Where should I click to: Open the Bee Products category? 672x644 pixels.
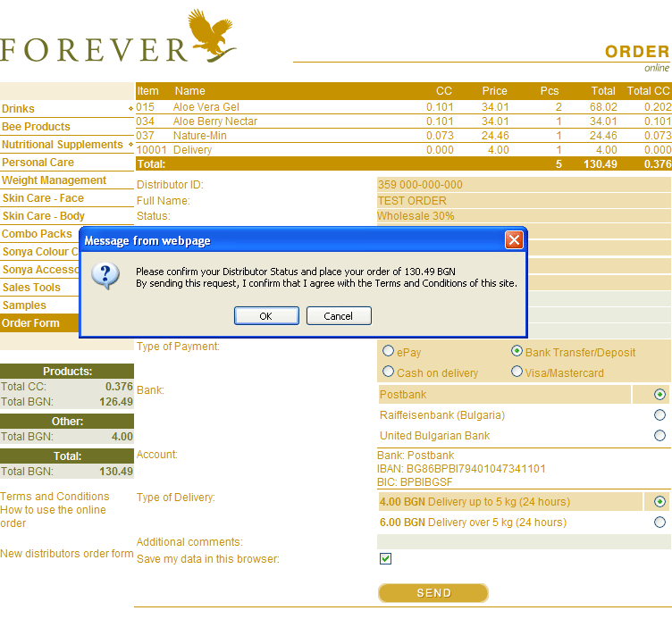point(36,127)
